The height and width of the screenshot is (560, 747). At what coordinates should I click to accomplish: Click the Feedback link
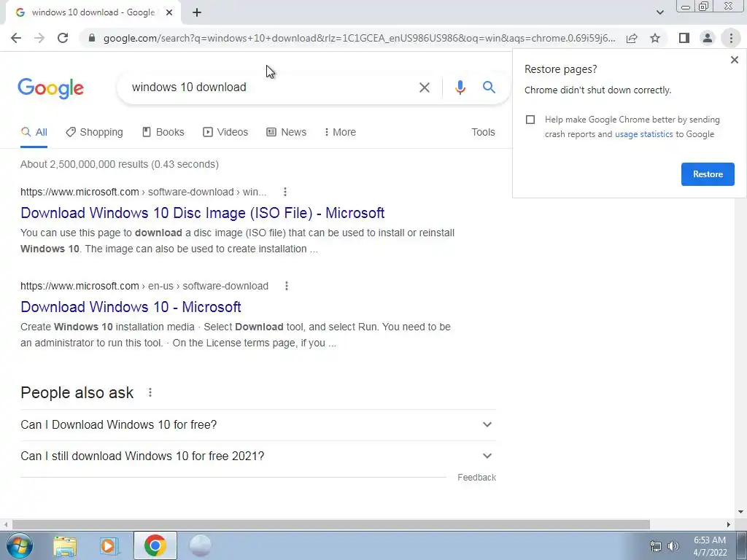(x=476, y=478)
